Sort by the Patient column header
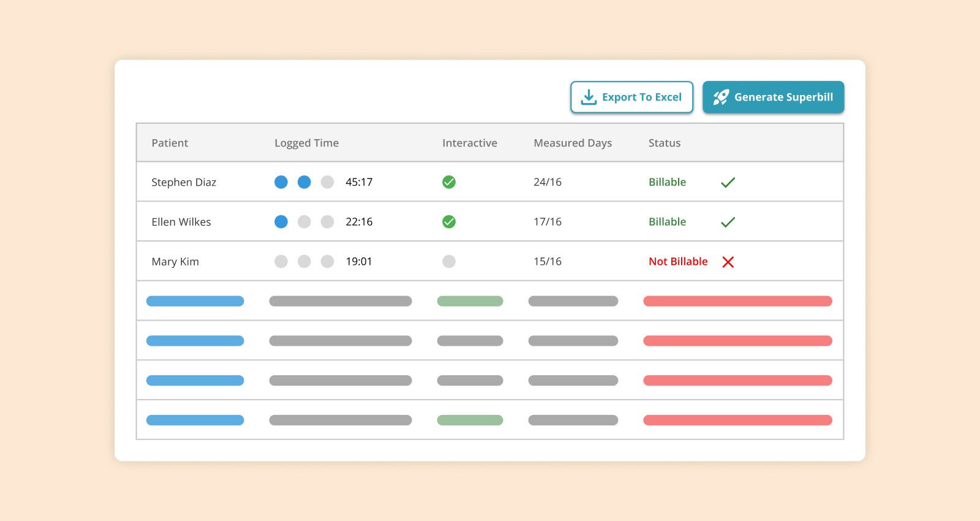The image size is (980, 521). (x=170, y=143)
